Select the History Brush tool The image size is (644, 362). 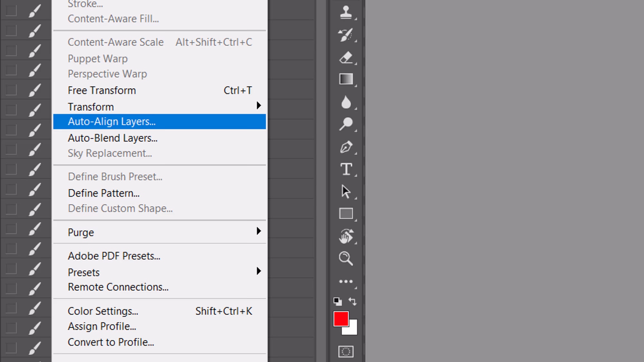pyautogui.click(x=346, y=35)
